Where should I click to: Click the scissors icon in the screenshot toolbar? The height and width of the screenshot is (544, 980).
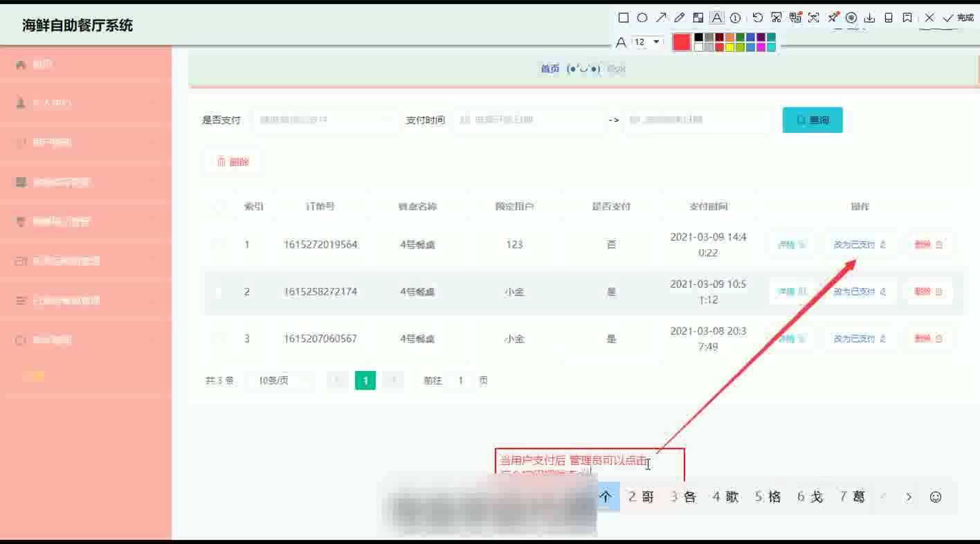click(x=777, y=18)
